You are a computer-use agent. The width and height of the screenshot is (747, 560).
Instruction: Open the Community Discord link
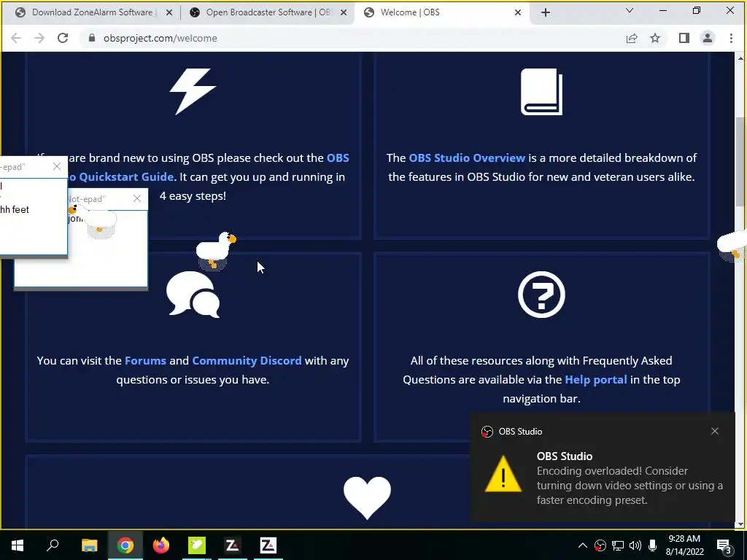pyautogui.click(x=247, y=360)
